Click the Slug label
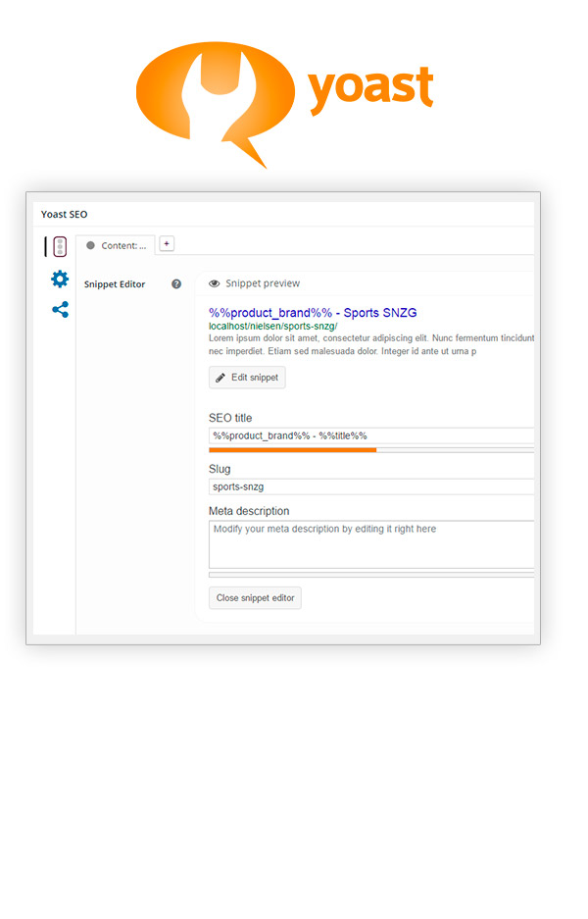The width and height of the screenshot is (588, 919). coord(220,469)
